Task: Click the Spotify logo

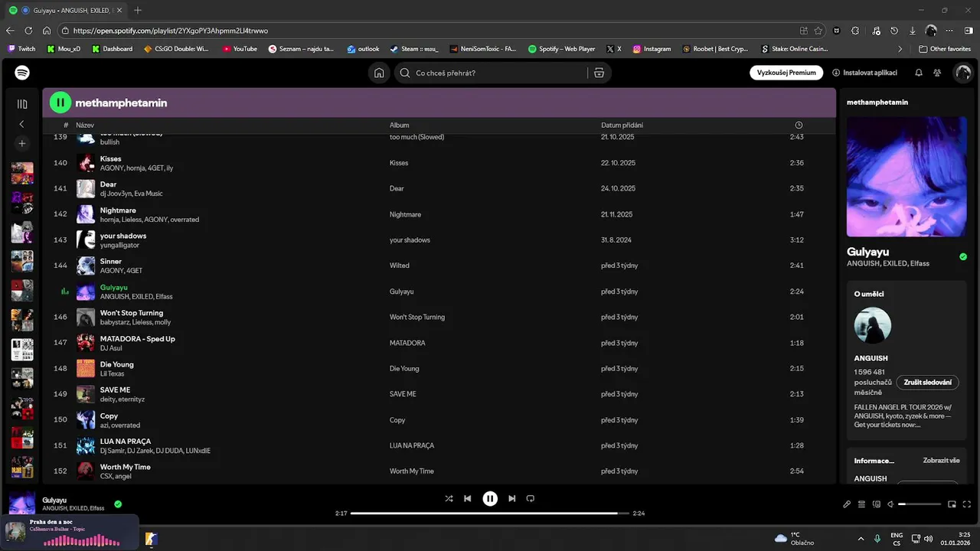Action: [x=22, y=73]
